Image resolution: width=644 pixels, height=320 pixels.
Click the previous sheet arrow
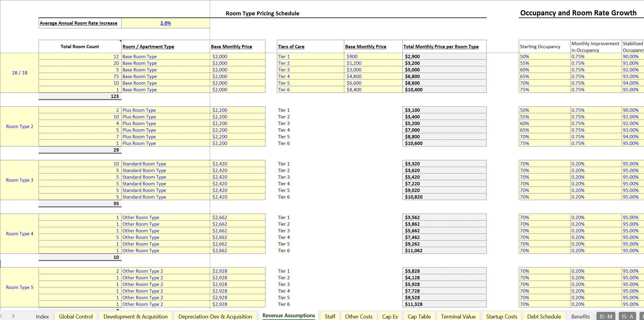tap(1, 316)
